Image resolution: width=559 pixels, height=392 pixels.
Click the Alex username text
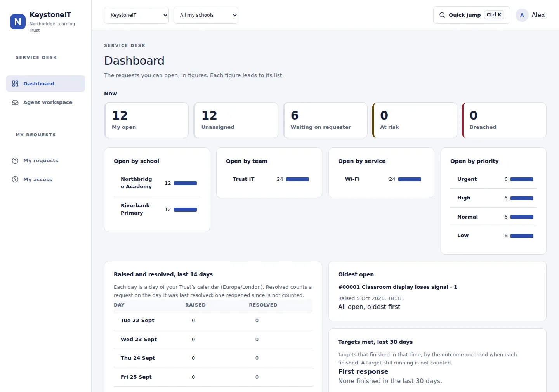point(538,15)
